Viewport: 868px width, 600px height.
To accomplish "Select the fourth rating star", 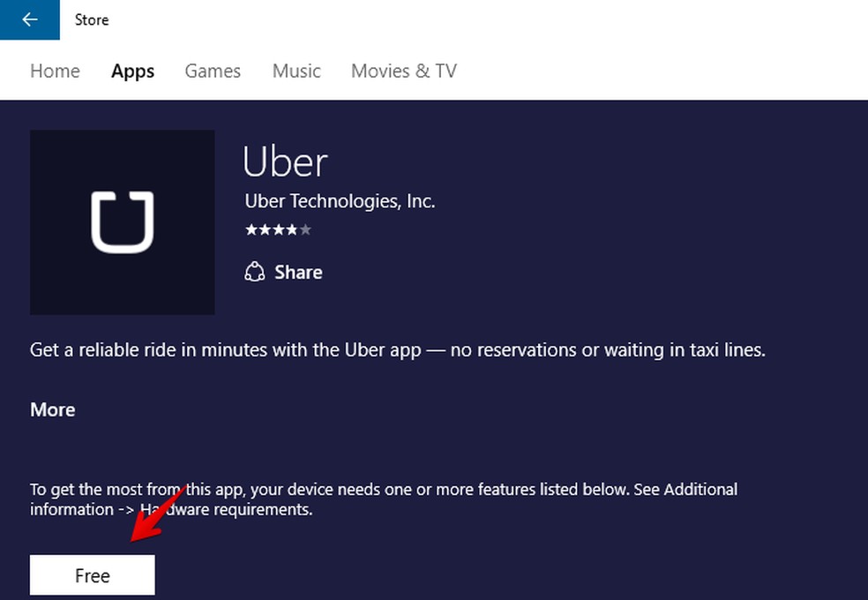I will 292,229.
